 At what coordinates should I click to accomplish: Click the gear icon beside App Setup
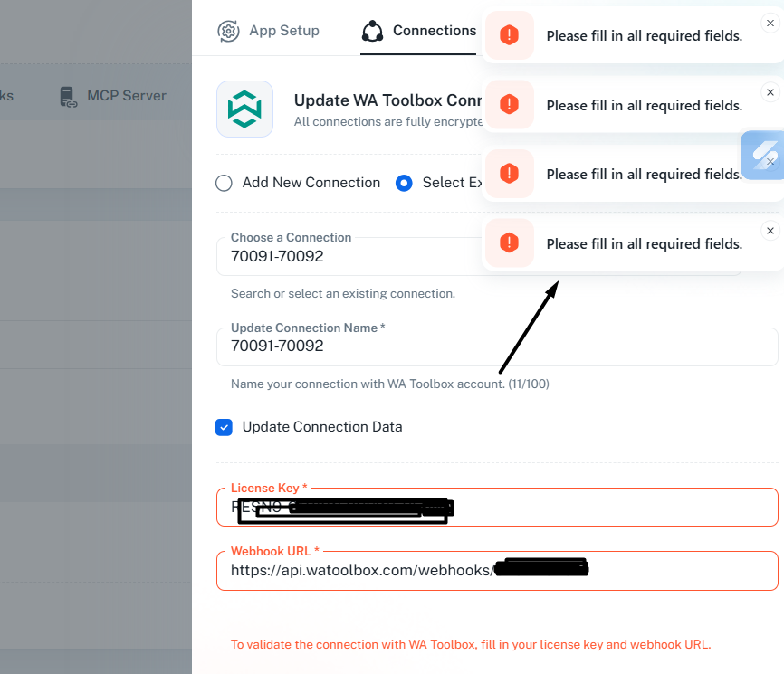pyautogui.click(x=228, y=31)
